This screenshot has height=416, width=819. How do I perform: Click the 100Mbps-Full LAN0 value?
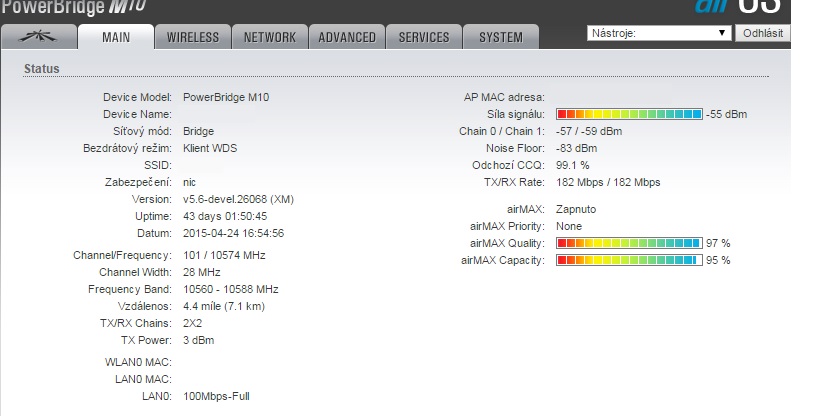pyautogui.click(x=216, y=397)
